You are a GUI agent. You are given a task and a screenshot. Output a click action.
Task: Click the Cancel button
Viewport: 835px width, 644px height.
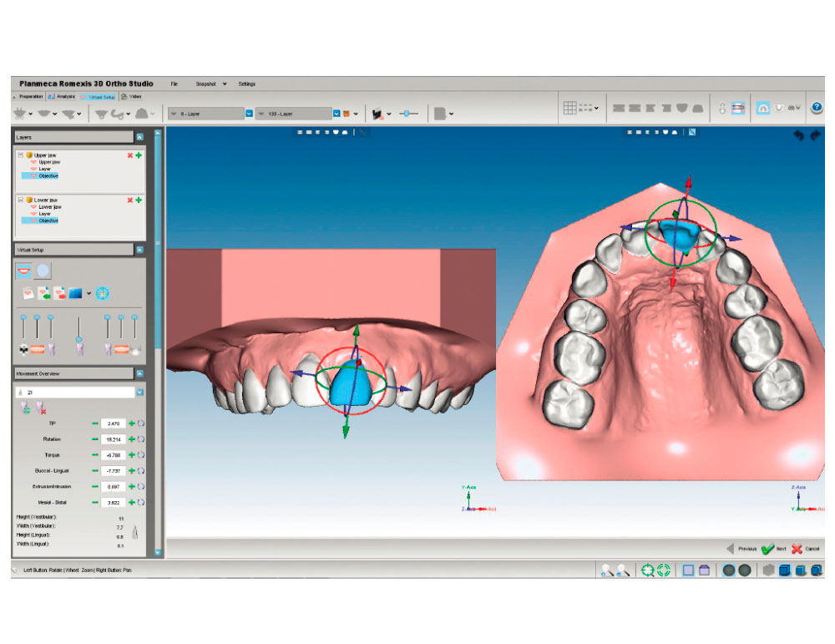point(806,549)
